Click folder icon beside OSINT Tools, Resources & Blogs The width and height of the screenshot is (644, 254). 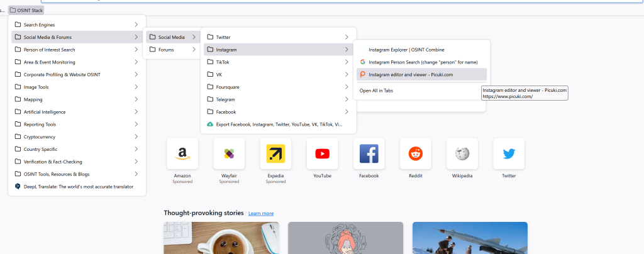[x=18, y=174]
